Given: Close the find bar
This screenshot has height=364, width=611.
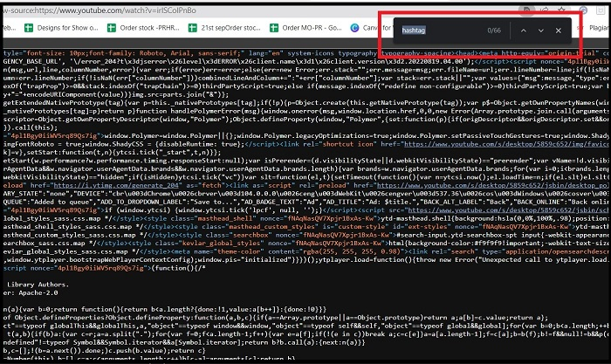Looking at the screenshot, I should pyautogui.click(x=559, y=31).
